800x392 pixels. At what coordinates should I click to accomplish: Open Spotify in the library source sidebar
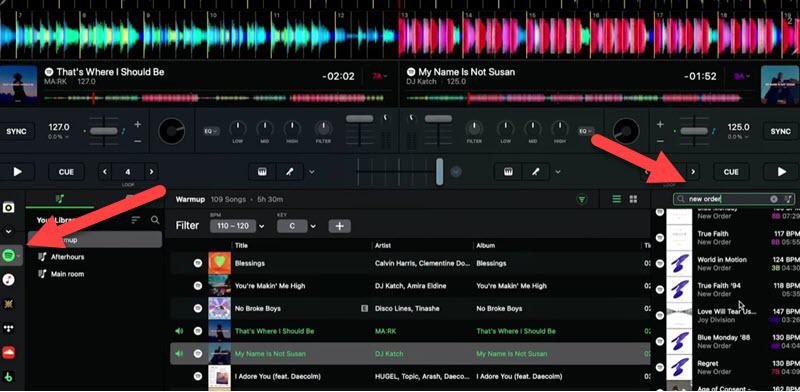tap(9, 255)
